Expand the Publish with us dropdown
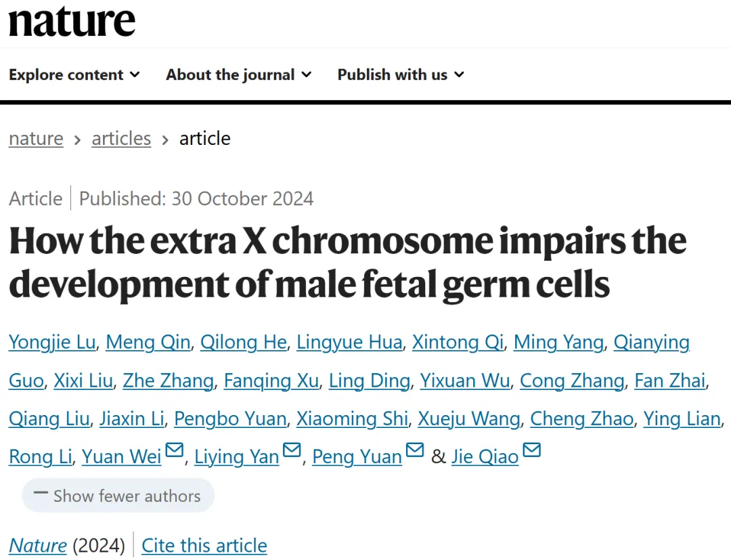 click(x=401, y=74)
